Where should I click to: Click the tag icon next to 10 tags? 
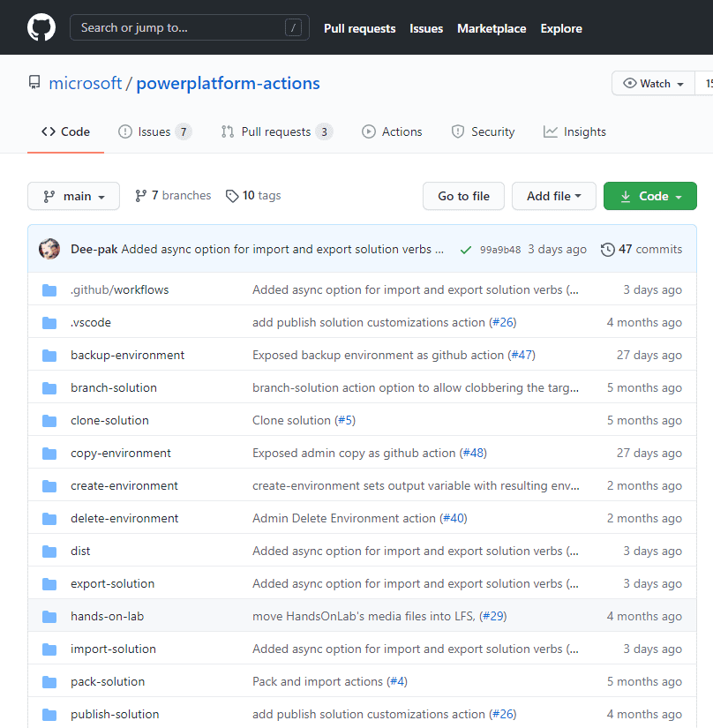(231, 196)
